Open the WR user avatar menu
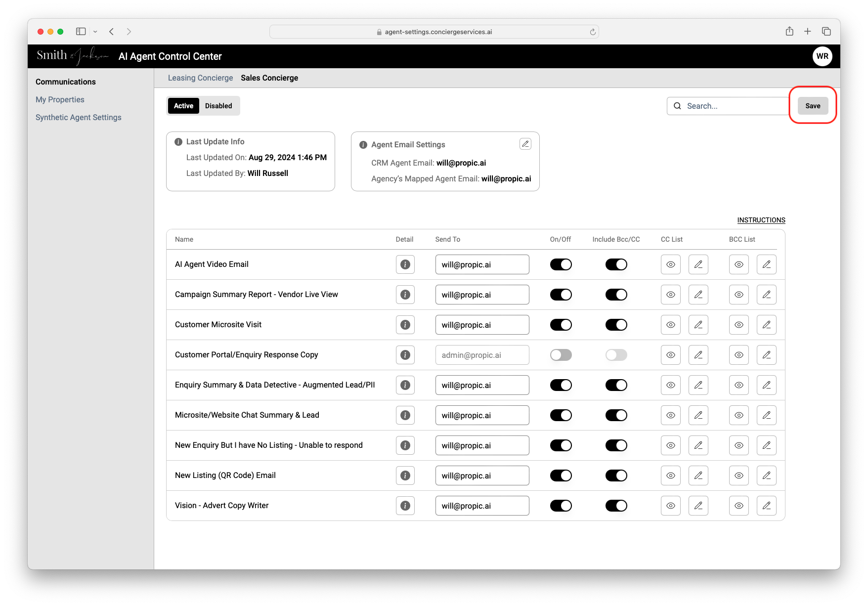The height and width of the screenshot is (606, 868). point(822,56)
